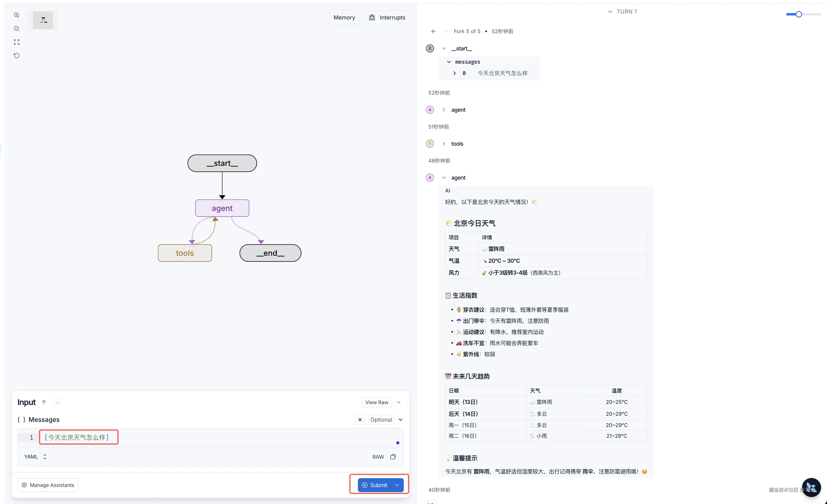Select previous input using the up arrow
Screen dimensions: 827x504
pos(44,402)
